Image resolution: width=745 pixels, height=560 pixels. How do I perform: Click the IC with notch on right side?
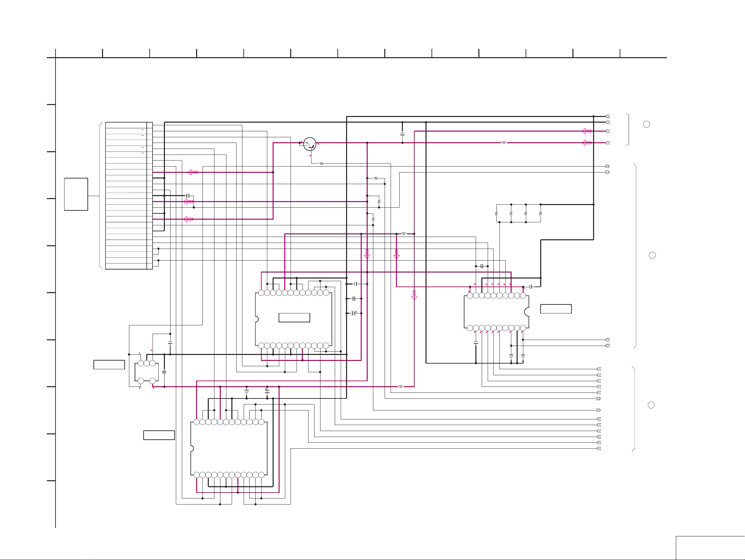pyautogui.click(x=496, y=312)
